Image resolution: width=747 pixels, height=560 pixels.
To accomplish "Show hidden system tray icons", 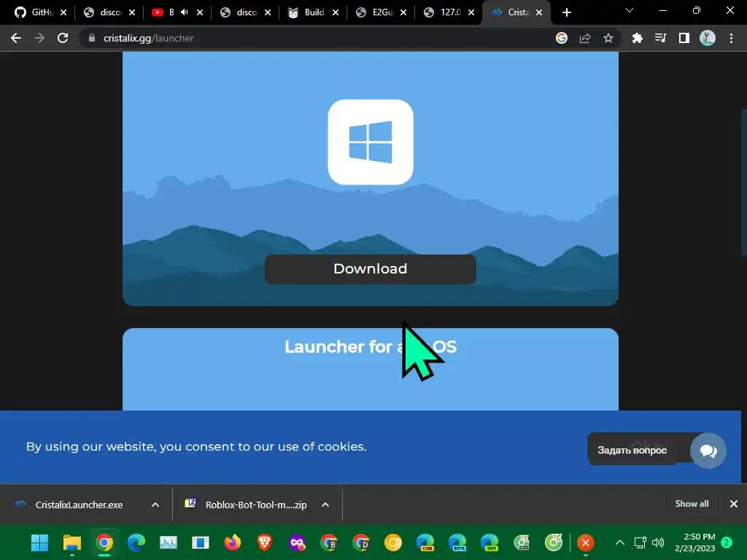I will tap(620, 542).
